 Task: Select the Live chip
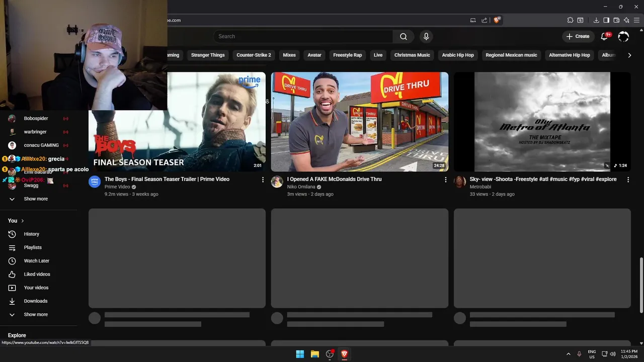click(x=378, y=55)
